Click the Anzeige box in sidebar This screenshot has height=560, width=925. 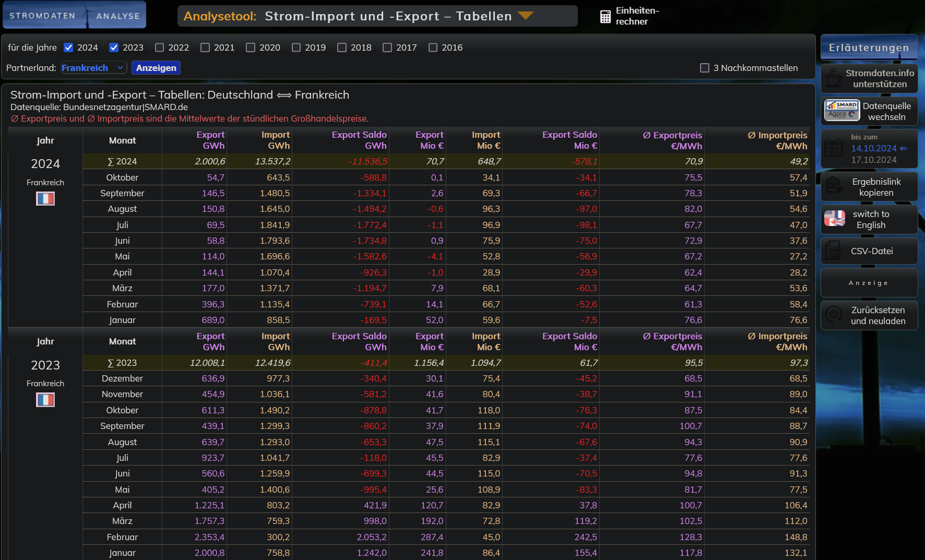coord(869,283)
